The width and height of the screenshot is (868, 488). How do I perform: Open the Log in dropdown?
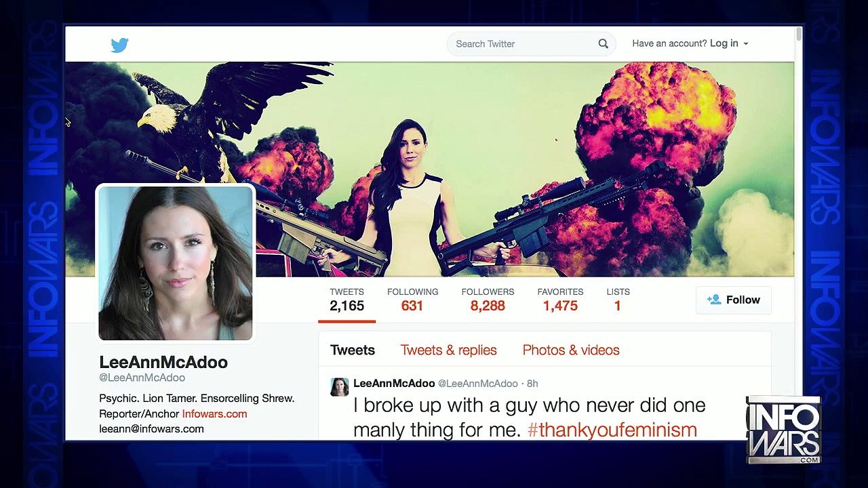click(729, 43)
